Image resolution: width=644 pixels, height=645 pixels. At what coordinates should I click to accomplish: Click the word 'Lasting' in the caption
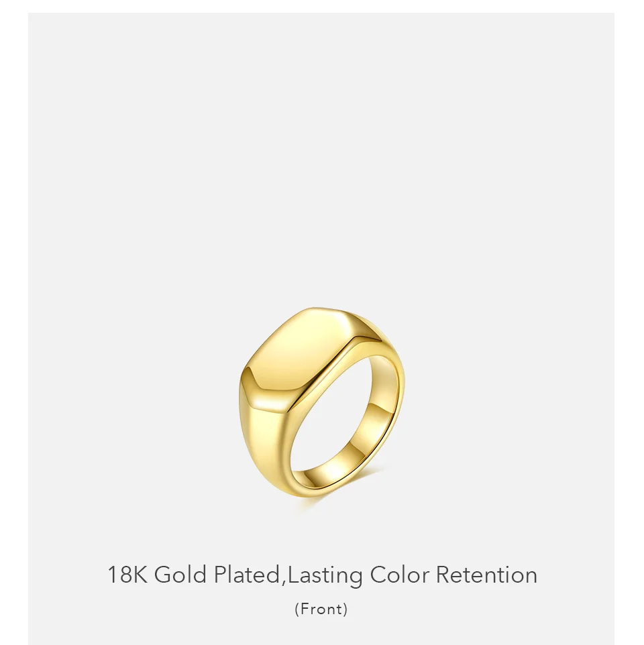point(325,576)
